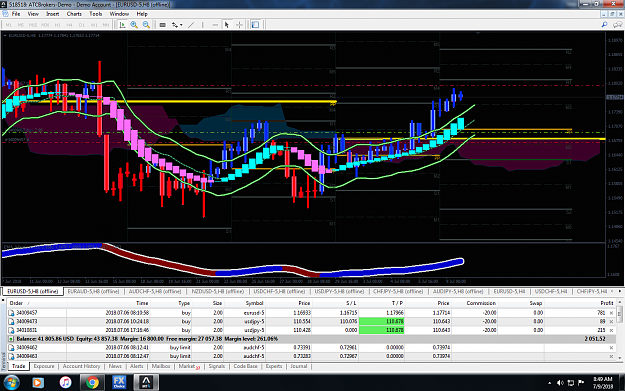The height and width of the screenshot is (391, 625).
Task: Close order 34010831 with its x
Action: point(611,330)
